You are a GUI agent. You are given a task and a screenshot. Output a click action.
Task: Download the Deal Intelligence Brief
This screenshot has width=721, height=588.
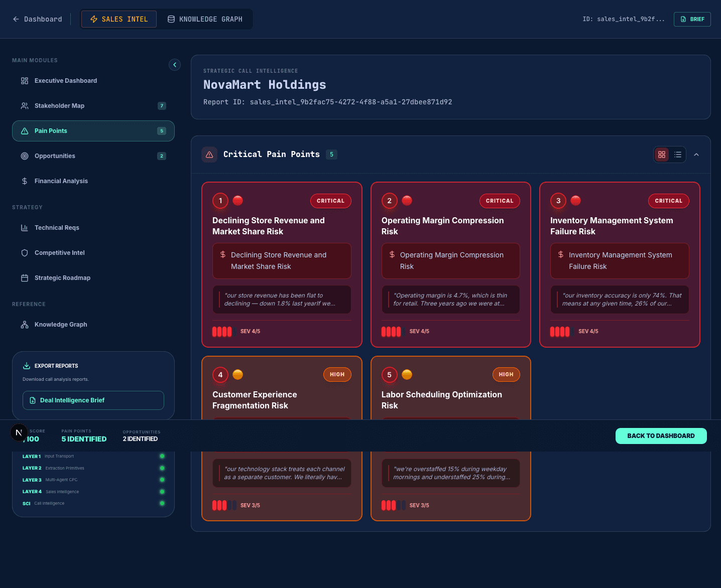pos(93,400)
